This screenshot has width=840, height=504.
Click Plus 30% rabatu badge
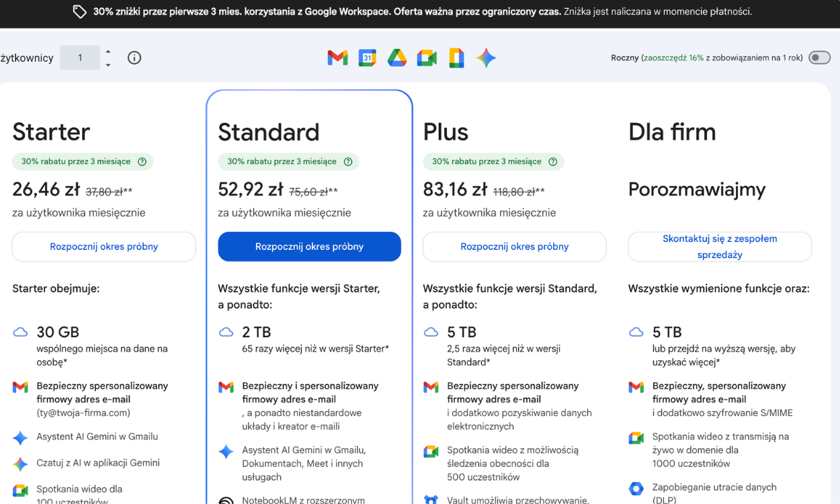coord(493,161)
